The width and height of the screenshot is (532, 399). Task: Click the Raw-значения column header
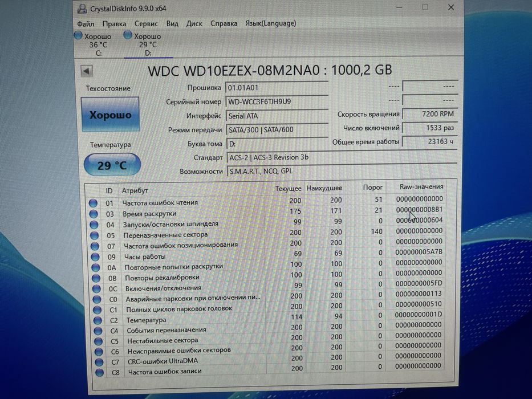tap(421, 186)
